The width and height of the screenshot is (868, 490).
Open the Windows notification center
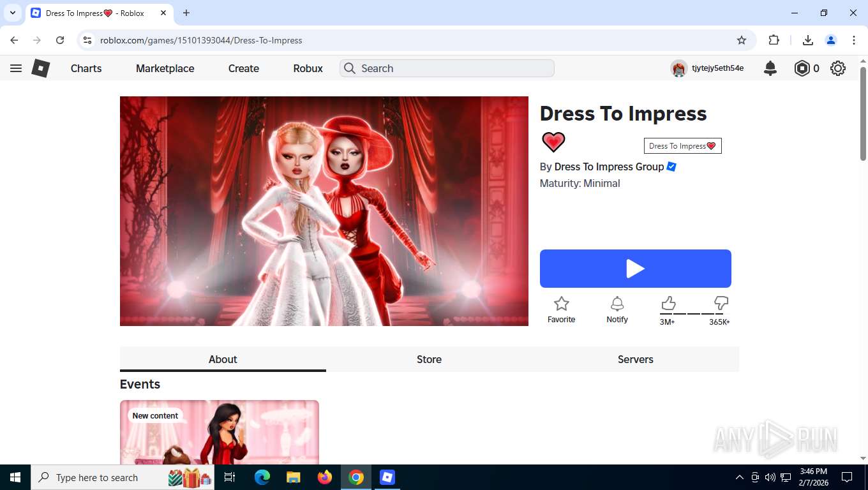click(847, 477)
